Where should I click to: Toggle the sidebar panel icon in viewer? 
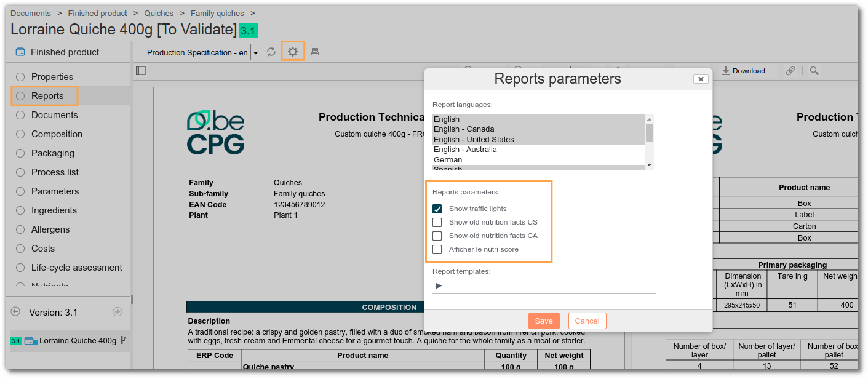tap(141, 71)
